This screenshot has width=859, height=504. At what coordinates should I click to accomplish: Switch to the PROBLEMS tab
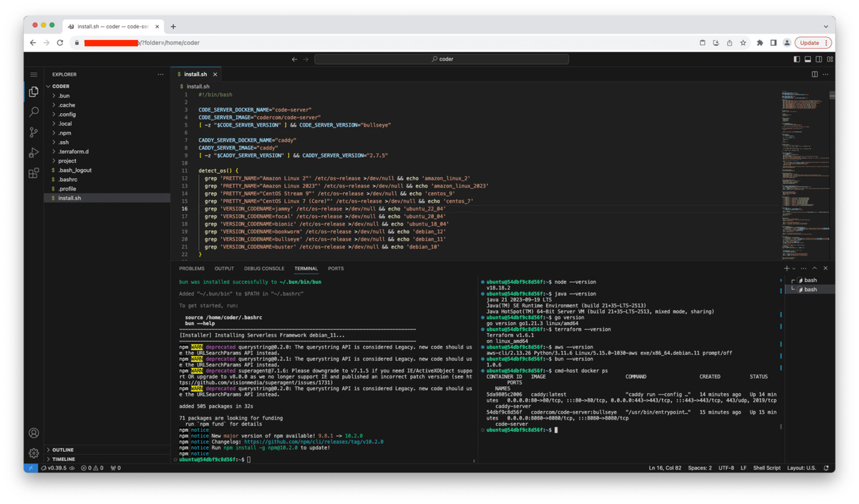(191, 268)
